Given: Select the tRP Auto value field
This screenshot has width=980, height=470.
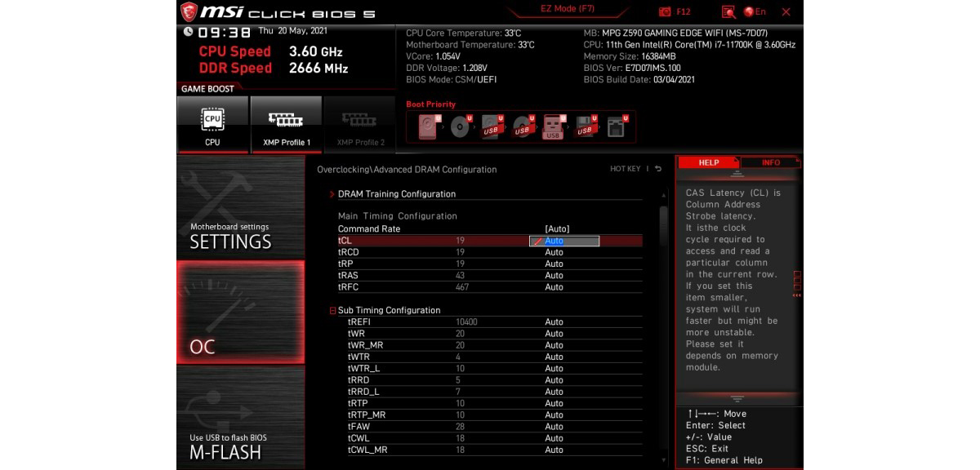Looking at the screenshot, I should point(555,264).
